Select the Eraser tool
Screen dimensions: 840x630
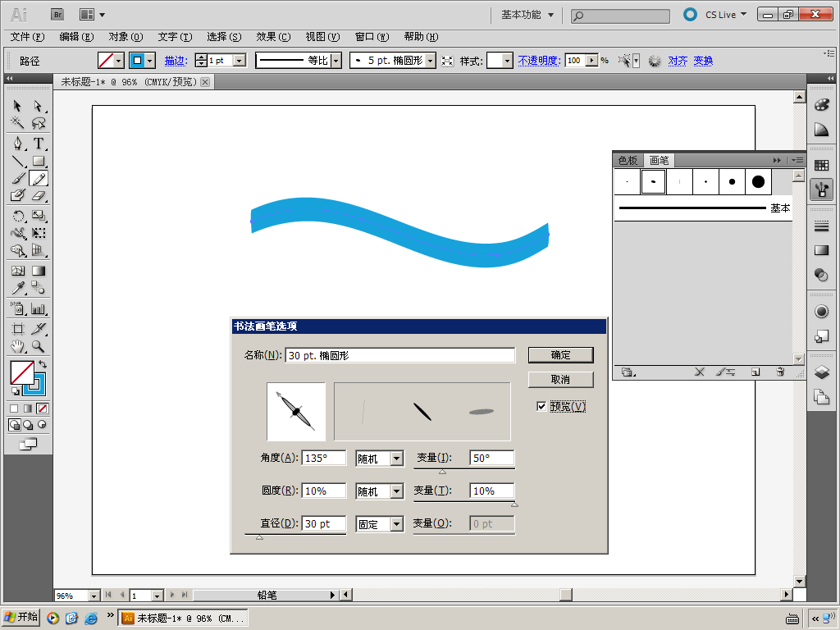click(x=39, y=196)
